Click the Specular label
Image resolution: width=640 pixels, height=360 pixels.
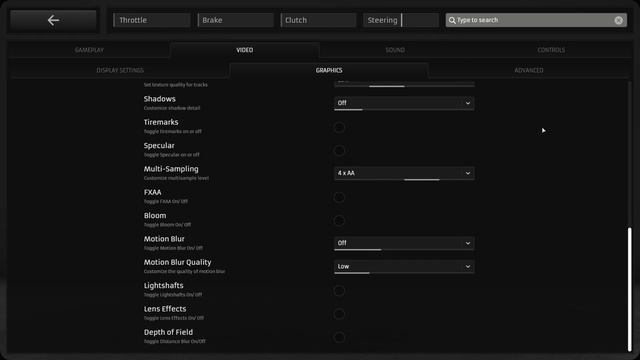tap(159, 145)
